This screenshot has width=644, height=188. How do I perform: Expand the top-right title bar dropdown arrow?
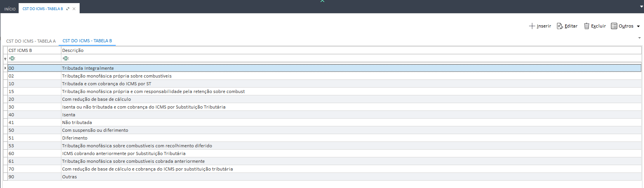coord(641,7)
